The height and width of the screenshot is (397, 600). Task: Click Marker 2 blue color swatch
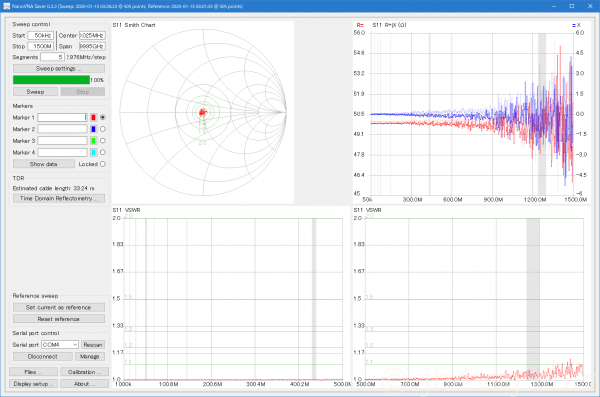coord(93,129)
